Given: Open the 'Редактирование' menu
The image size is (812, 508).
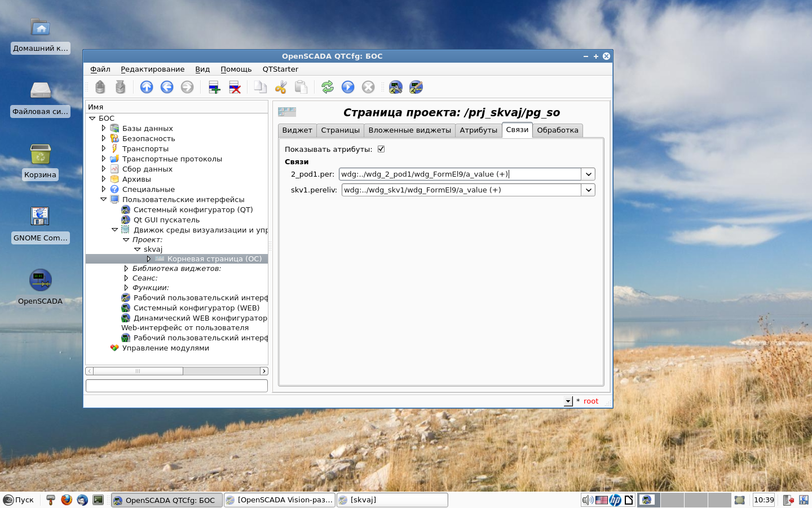Looking at the screenshot, I should click(x=152, y=69).
